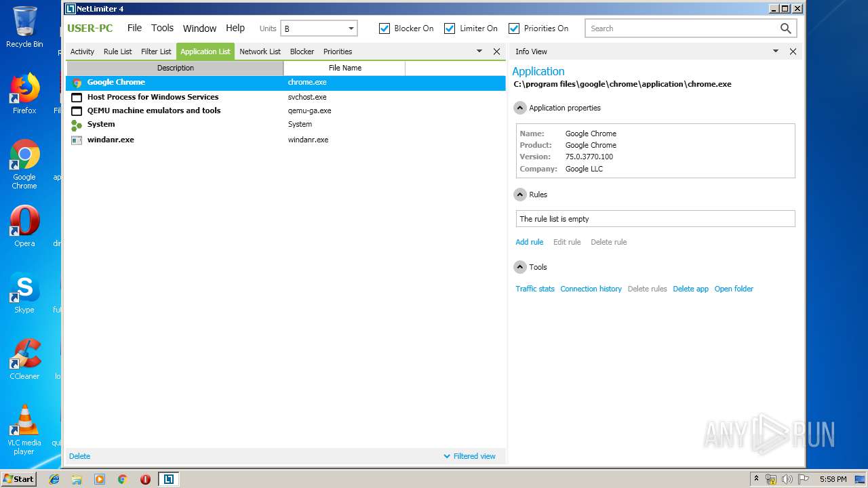Show hidden tray icons arrow
Image resolution: width=868 pixels, height=488 pixels.
pyautogui.click(x=756, y=479)
